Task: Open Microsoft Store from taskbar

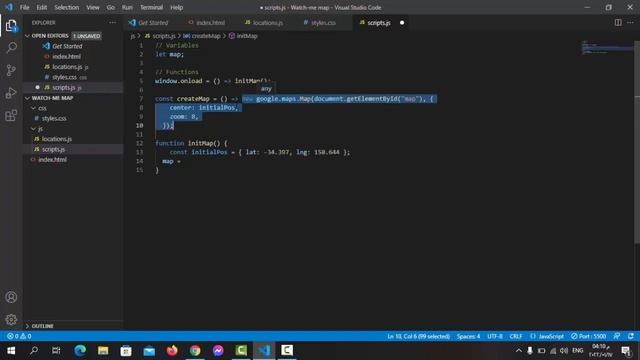Action: pyautogui.click(x=126, y=351)
